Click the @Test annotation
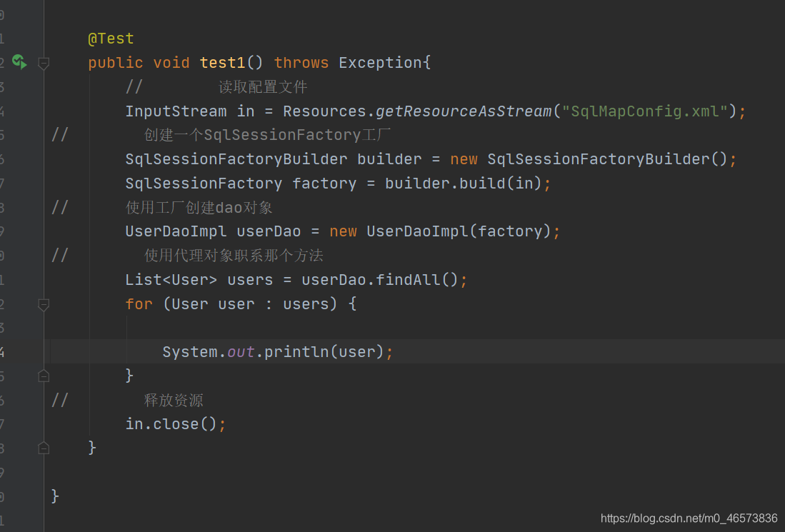This screenshot has width=785, height=532. point(111,39)
